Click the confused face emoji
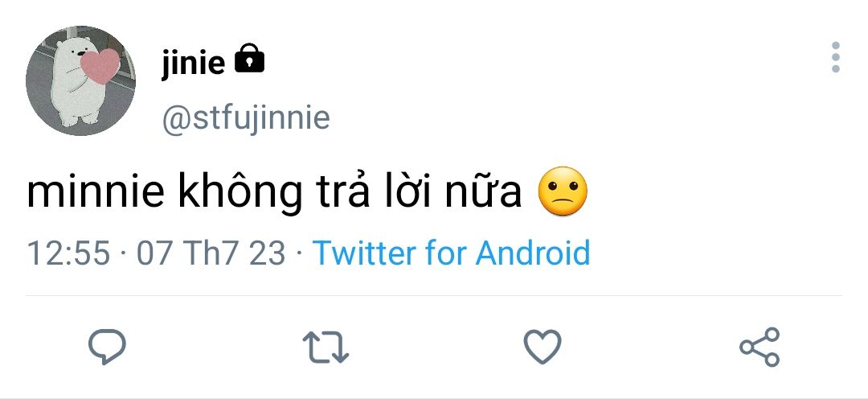 click(563, 191)
